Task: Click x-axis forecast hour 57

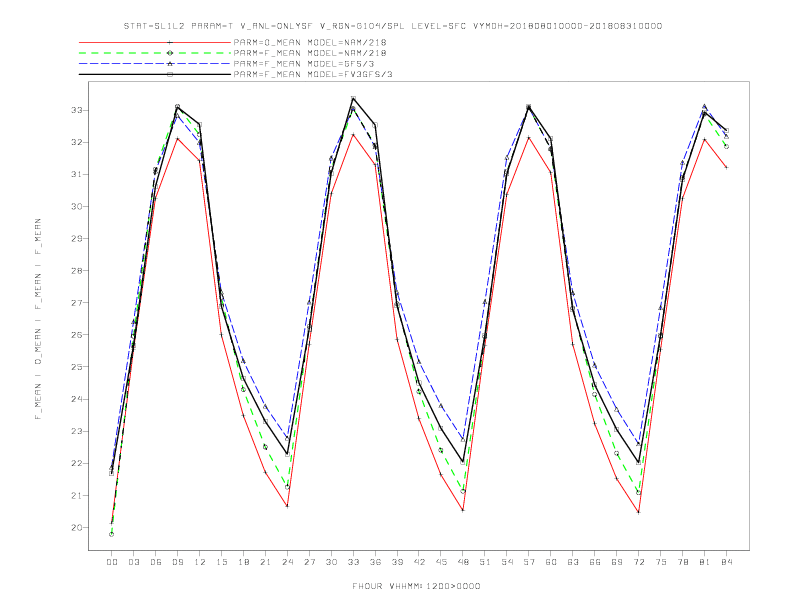Action: (529, 562)
